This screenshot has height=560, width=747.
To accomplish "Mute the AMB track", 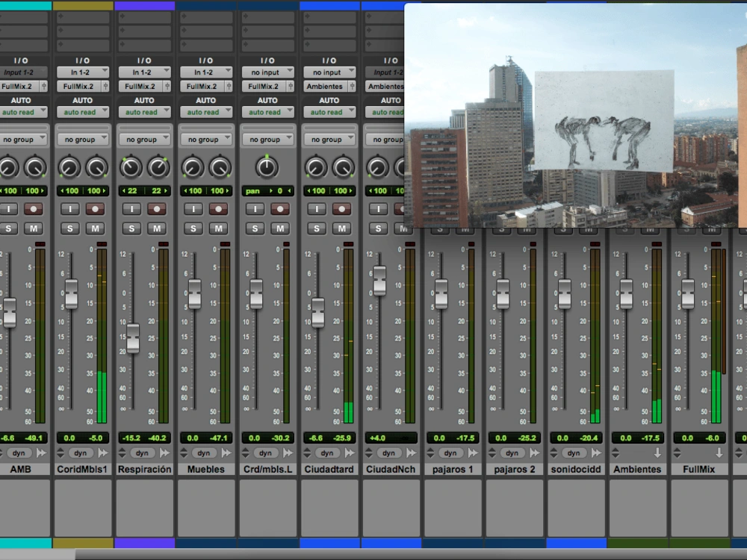I will (x=34, y=228).
